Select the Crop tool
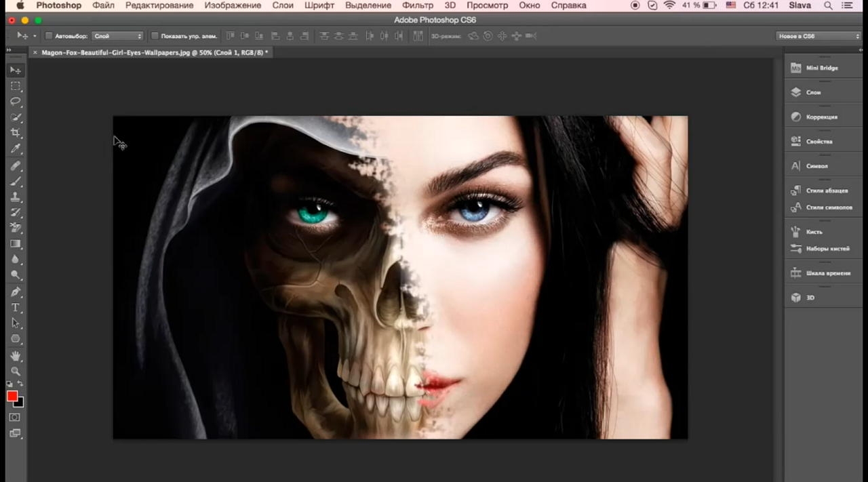This screenshot has width=868, height=482. click(15, 133)
